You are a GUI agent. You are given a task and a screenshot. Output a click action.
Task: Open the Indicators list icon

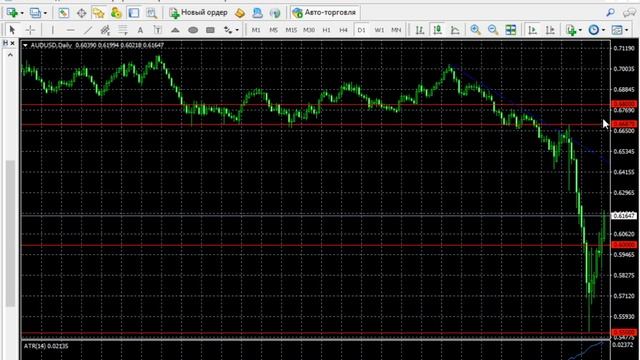[x=571, y=30]
